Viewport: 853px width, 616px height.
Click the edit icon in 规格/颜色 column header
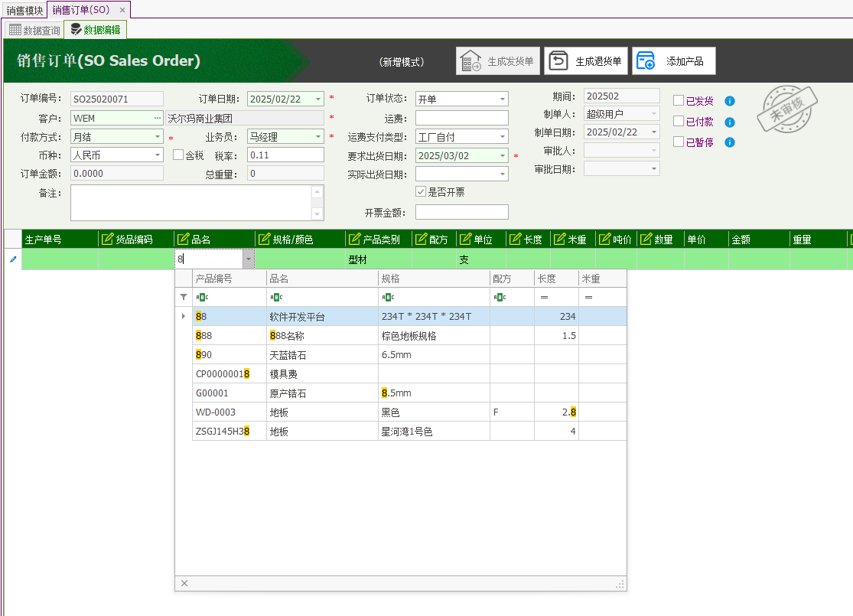point(265,239)
